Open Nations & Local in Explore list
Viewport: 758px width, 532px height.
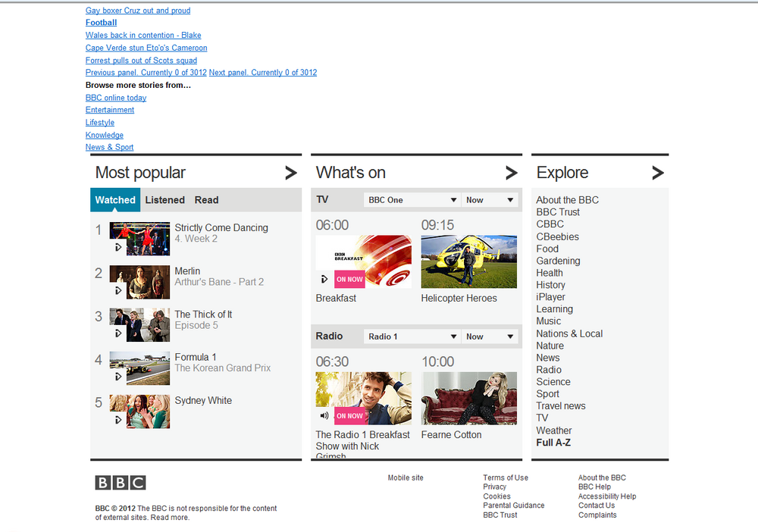click(x=569, y=334)
